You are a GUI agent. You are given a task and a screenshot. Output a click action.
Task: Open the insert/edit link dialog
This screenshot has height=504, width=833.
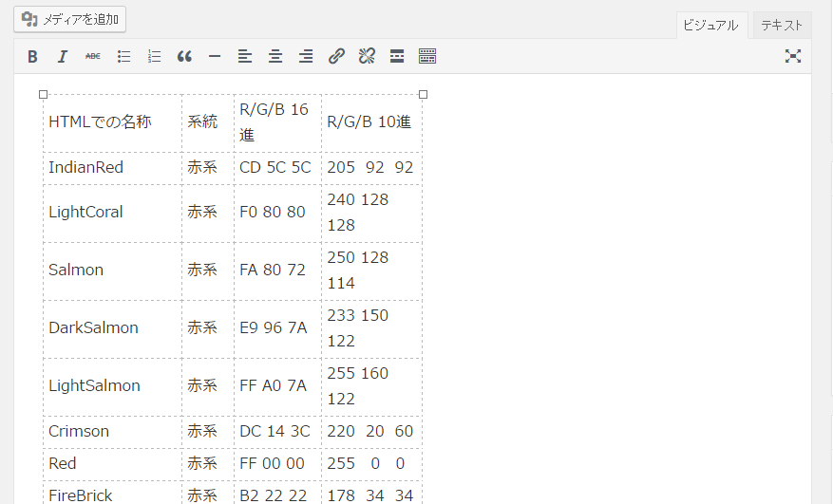coord(336,57)
